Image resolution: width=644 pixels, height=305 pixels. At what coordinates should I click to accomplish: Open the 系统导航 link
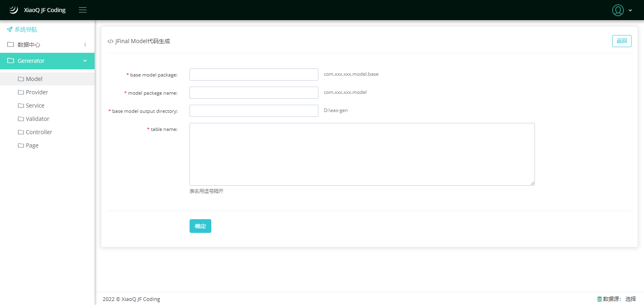[x=26, y=29]
